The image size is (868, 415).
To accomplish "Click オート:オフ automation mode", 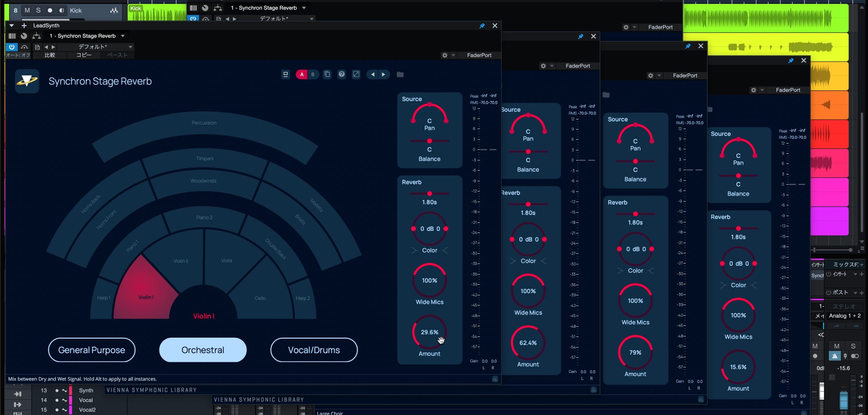I will coord(18,55).
